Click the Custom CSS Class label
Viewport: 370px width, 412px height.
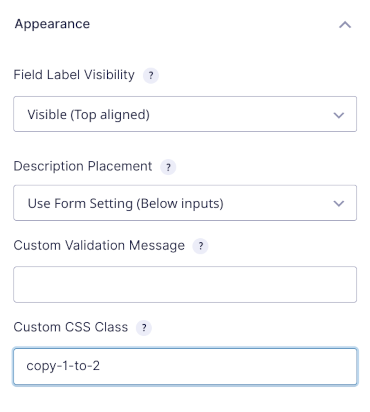pos(71,327)
